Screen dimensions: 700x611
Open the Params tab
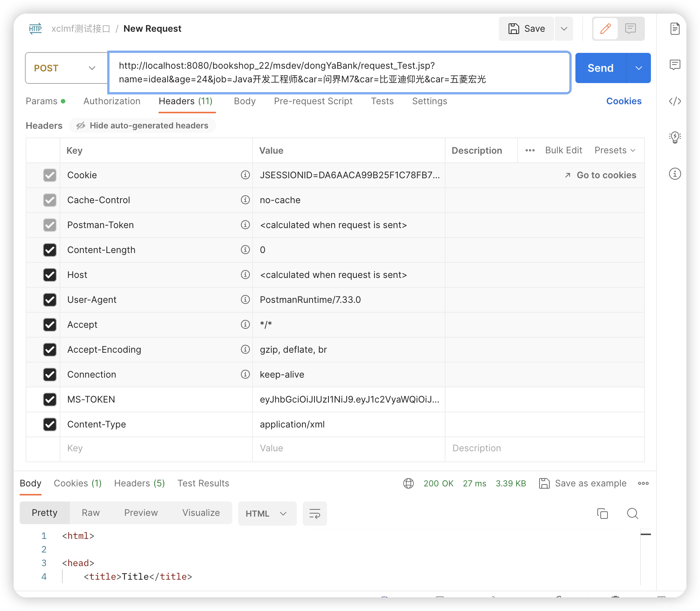[x=45, y=101]
